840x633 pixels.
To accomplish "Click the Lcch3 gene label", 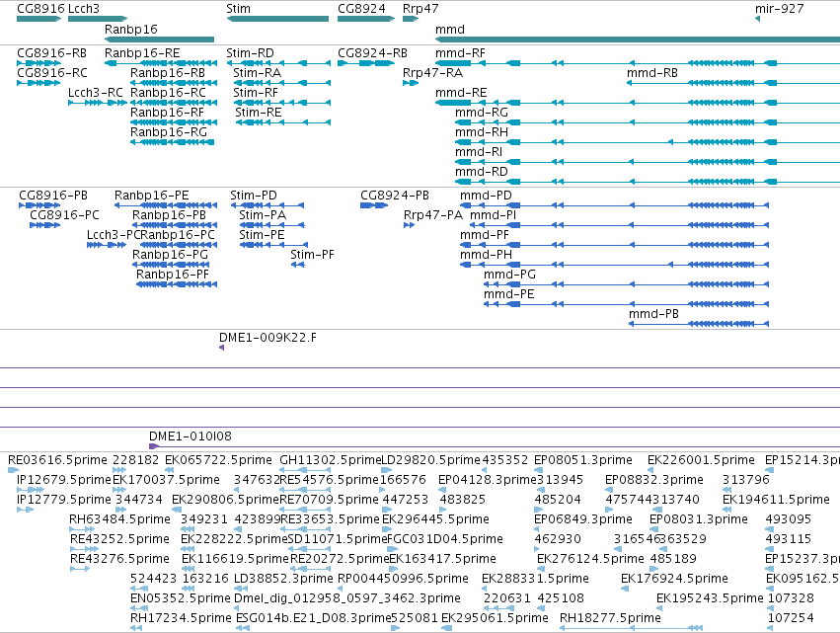I will (84, 9).
